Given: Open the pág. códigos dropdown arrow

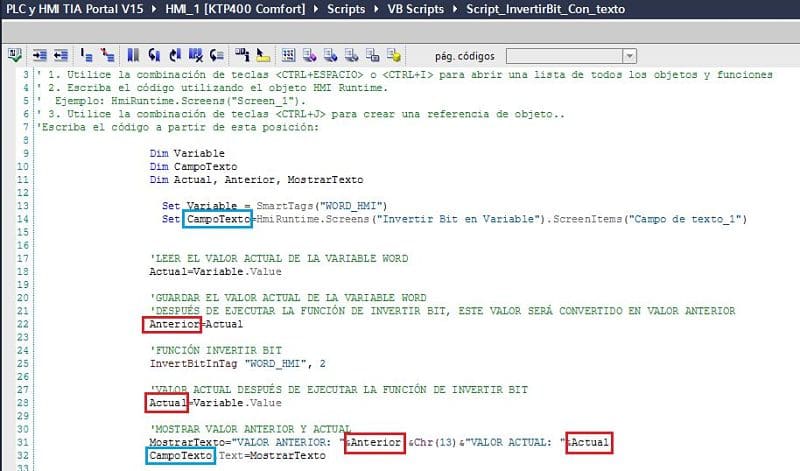Looking at the screenshot, I should tap(630, 56).
